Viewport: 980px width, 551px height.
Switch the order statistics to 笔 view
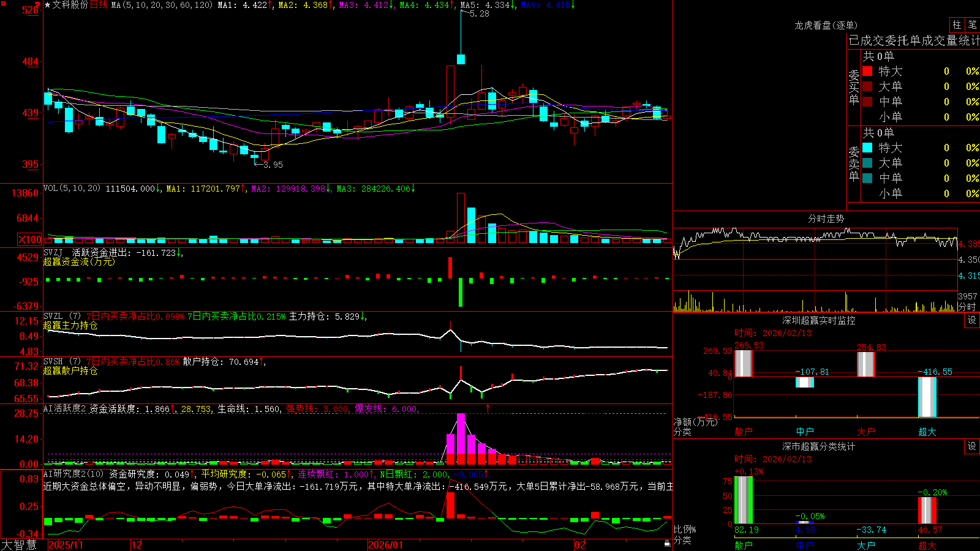[973, 24]
